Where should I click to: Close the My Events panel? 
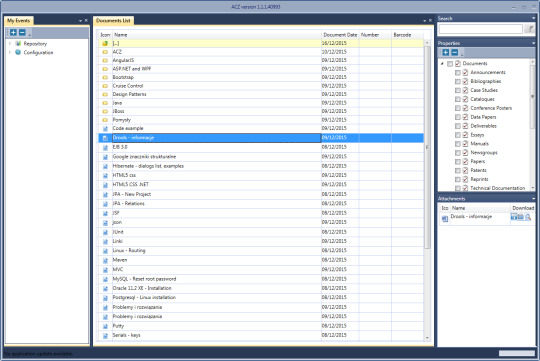pos(86,21)
